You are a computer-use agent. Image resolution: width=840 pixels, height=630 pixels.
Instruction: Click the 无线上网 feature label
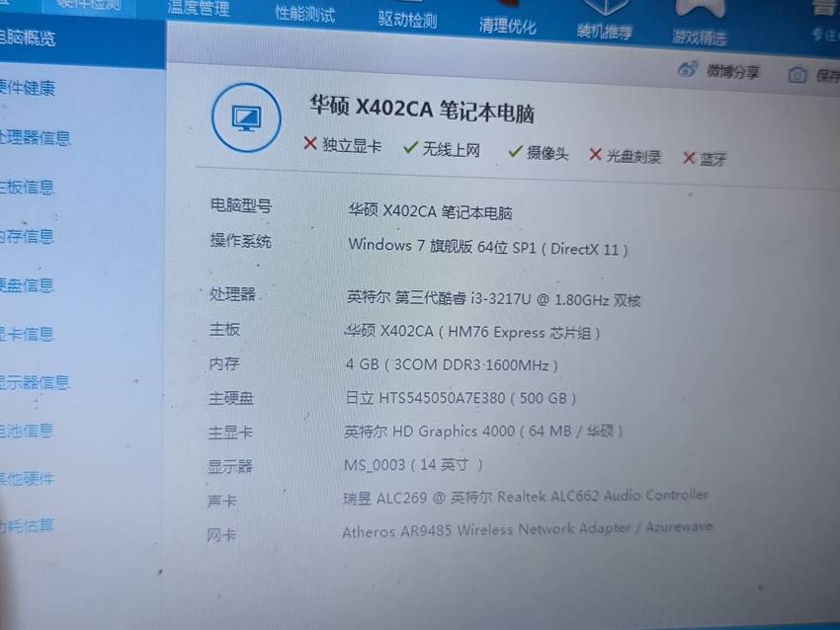[x=451, y=149]
